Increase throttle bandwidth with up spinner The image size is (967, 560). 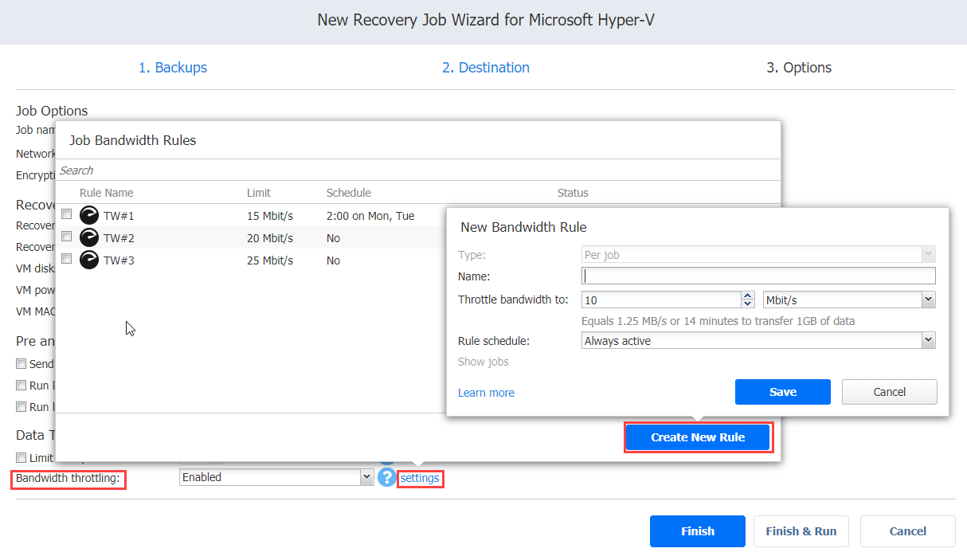coord(747,296)
